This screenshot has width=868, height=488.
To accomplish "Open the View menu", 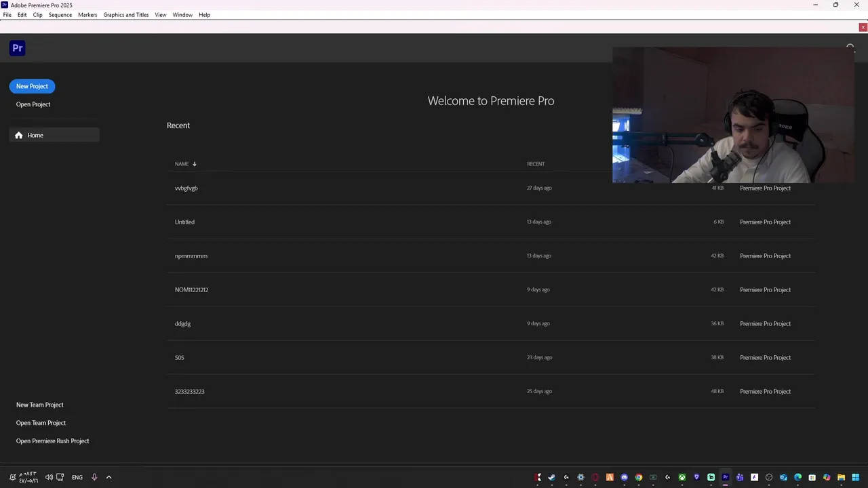I will tap(161, 15).
